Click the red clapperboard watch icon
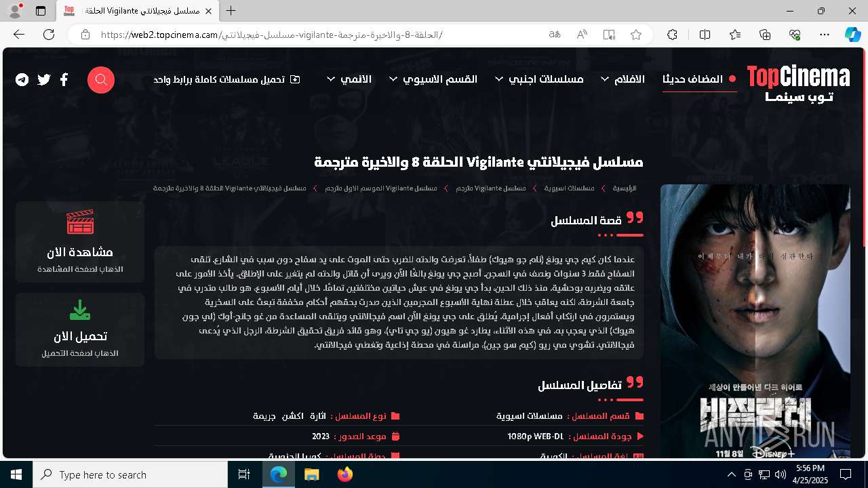This screenshot has width=868, height=488. [80, 222]
